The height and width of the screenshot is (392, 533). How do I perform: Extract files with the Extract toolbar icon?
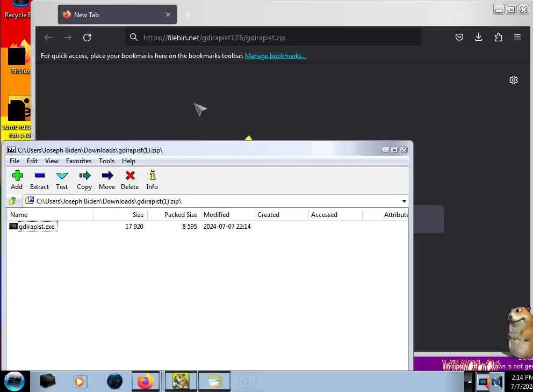coord(39,180)
